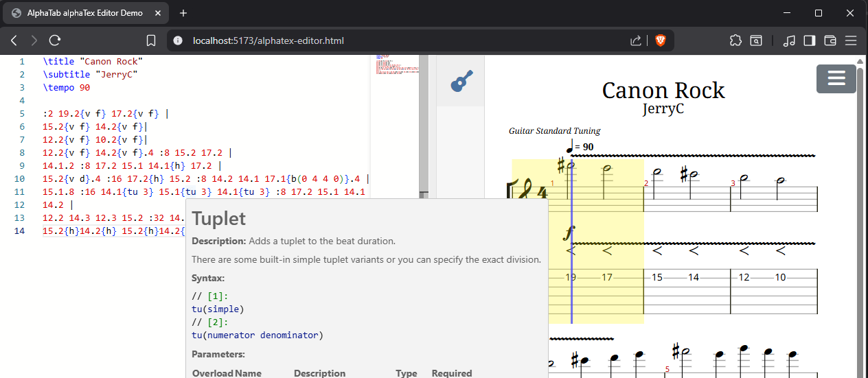
Task: Go back to the previous page
Action: [14, 40]
